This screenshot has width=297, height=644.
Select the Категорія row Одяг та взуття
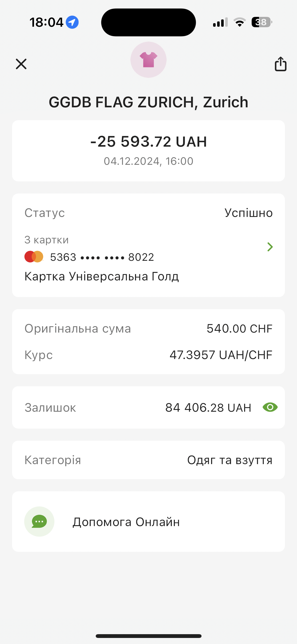pyautogui.click(x=148, y=460)
